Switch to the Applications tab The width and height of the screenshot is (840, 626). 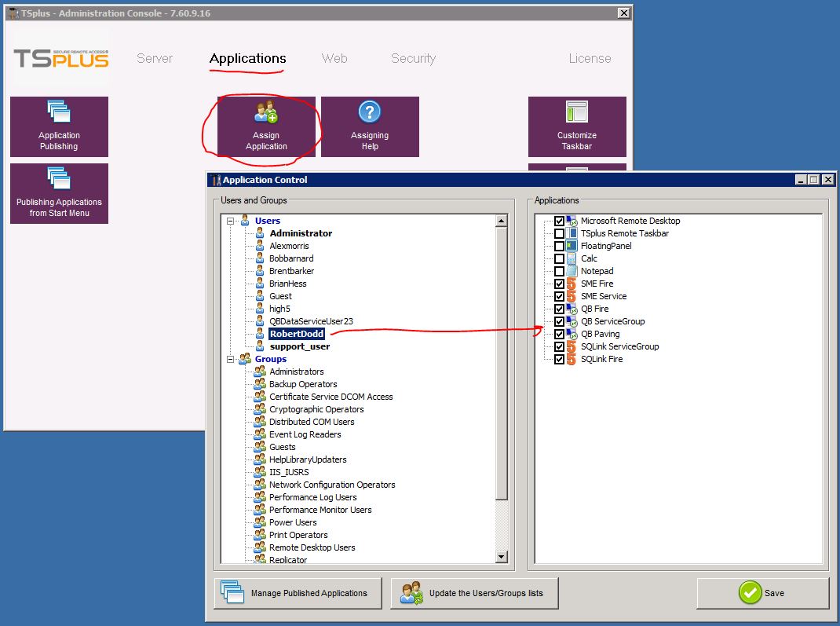pos(247,58)
